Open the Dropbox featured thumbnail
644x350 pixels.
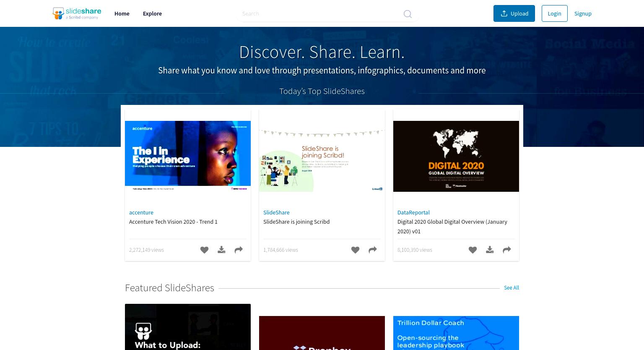point(322,333)
